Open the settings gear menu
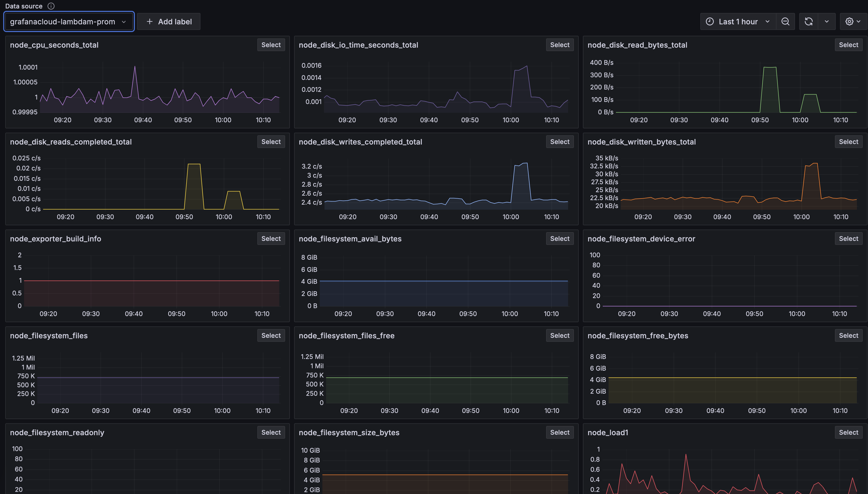 (x=853, y=21)
